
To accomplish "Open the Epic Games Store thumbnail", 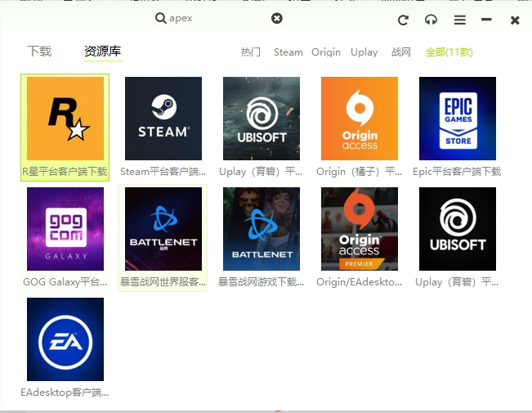I will [458, 119].
